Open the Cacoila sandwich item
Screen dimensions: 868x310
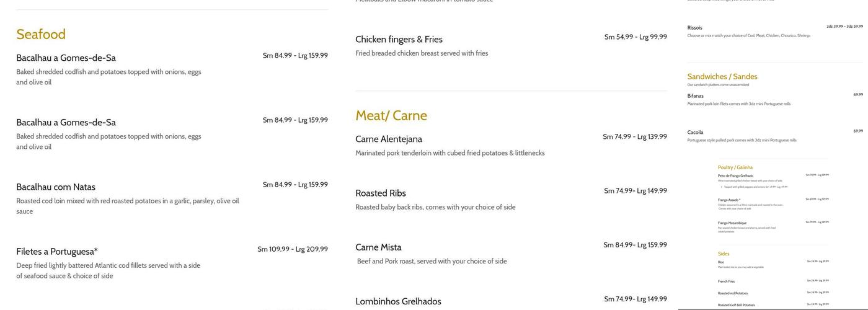(696, 132)
